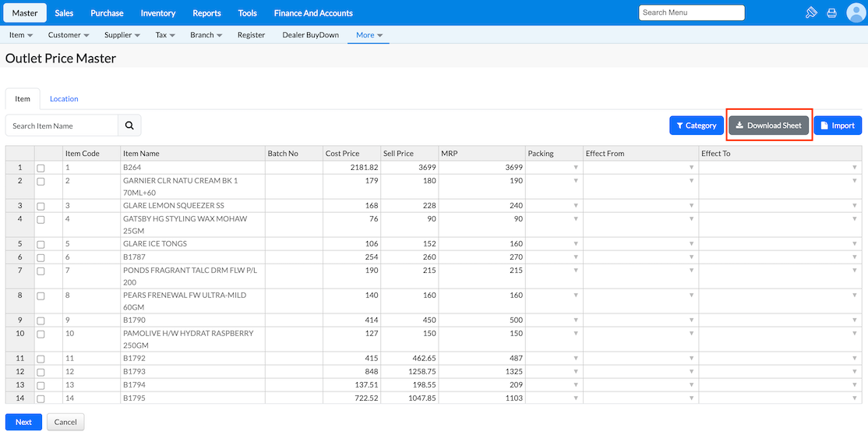
Task: Click the printer icon in header
Action: click(831, 12)
